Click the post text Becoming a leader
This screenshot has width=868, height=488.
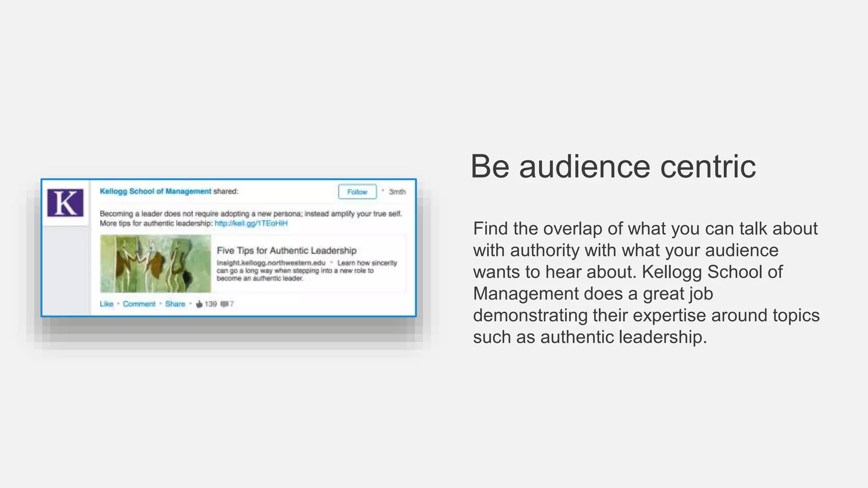tap(250, 214)
